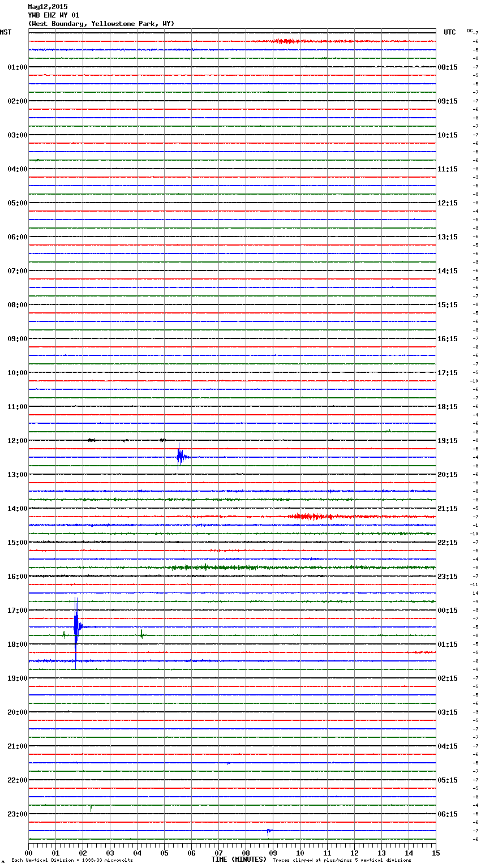Image resolution: width=481 pixels, height=868 pixels.
Task: Click the 05 minute tick label
Action: tap(164, 853)
